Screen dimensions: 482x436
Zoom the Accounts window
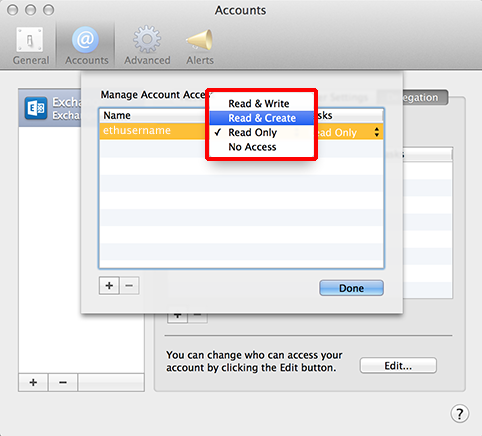coord(48,10)
